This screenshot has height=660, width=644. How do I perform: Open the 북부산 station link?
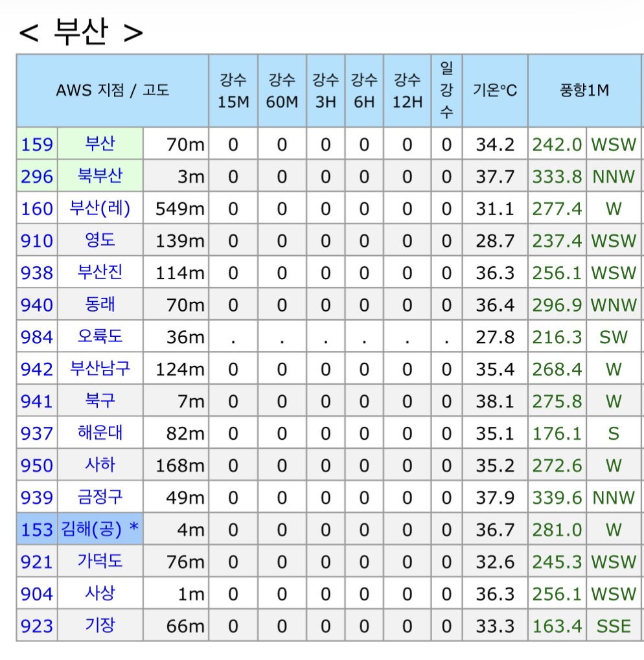[100, 176]
